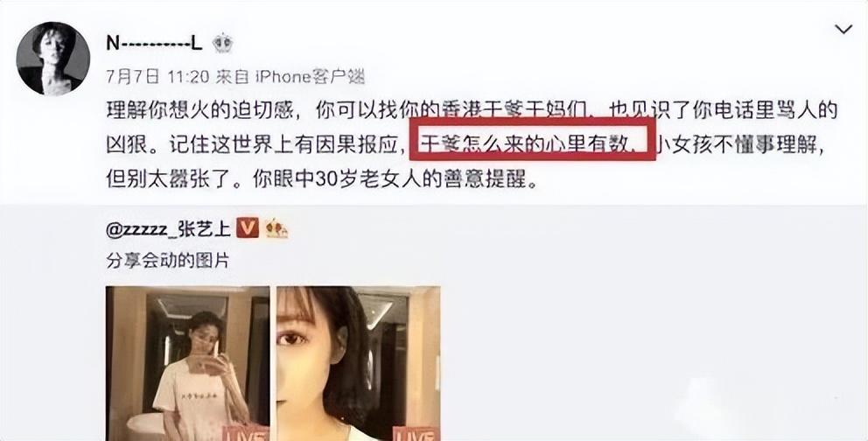868x441 pixels.
Task: Click the 分享会动的图片 caption text
Action: click(168, 260)
